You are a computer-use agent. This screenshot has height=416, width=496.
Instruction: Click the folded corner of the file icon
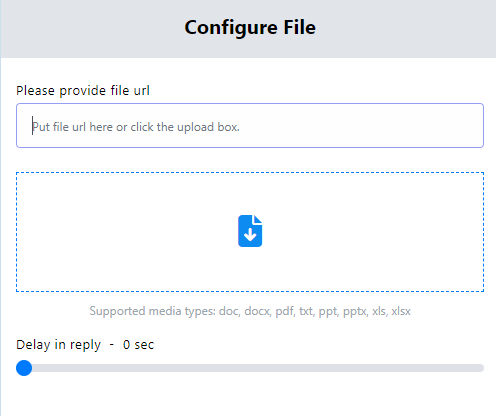258,219
